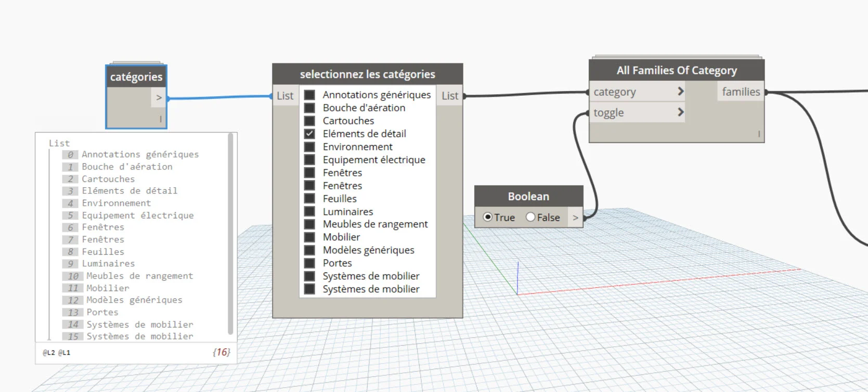Viewport: 868px width, 392px height.
Task: Click the toggle input port
Action: [x=638, y=112]
